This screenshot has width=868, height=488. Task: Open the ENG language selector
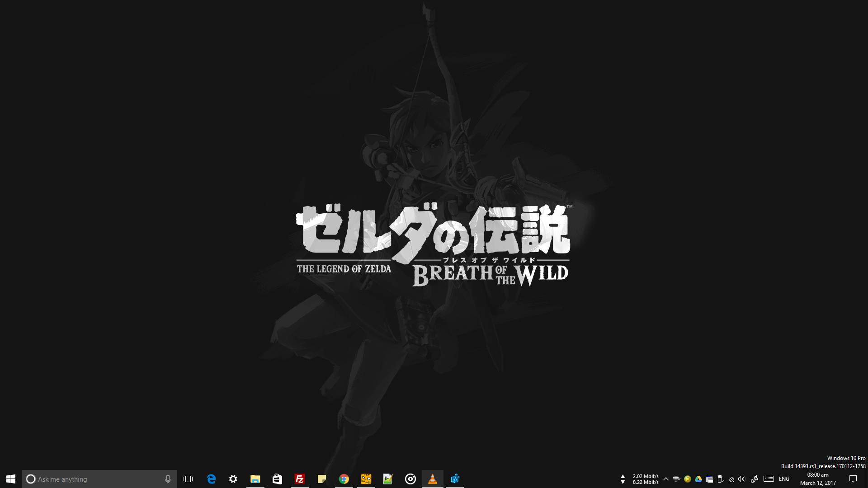pyautogui.click(x=783, y=479)
